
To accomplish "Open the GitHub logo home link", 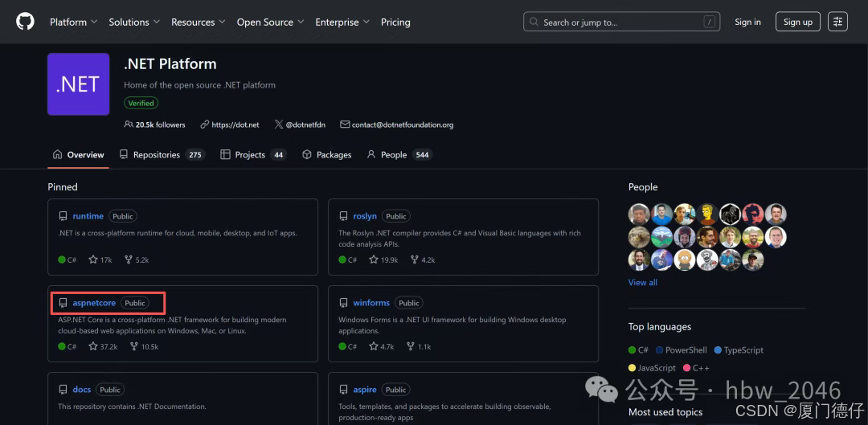I will 25,22.
